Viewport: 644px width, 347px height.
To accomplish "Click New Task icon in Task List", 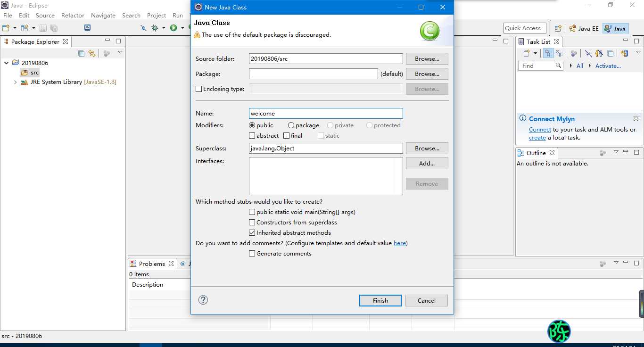I will point(527,53).
